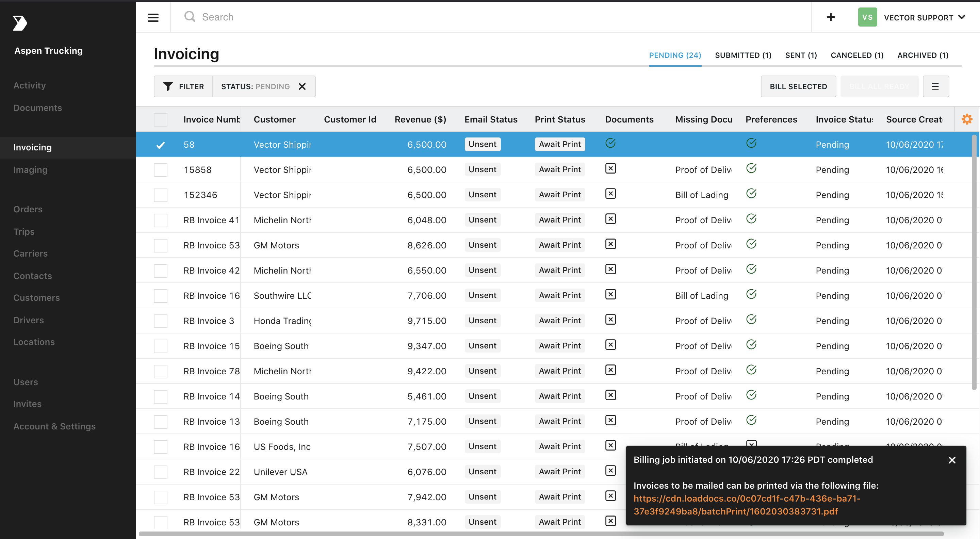Open Orders in the sidebar

pyautogui.click(x=28, y=209)
